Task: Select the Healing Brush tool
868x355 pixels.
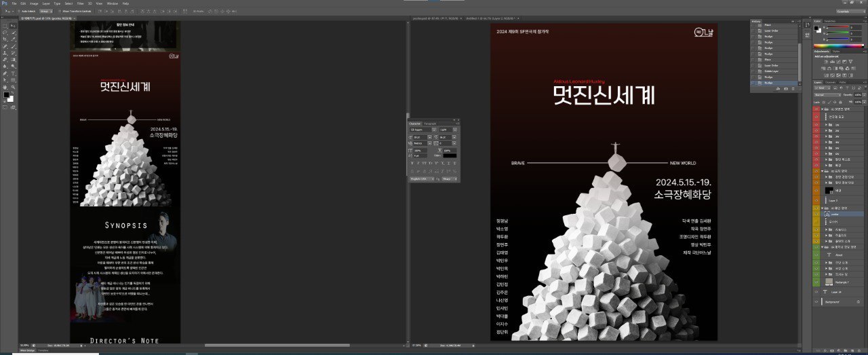Action: pyautogui.click(x=5, y=45)
